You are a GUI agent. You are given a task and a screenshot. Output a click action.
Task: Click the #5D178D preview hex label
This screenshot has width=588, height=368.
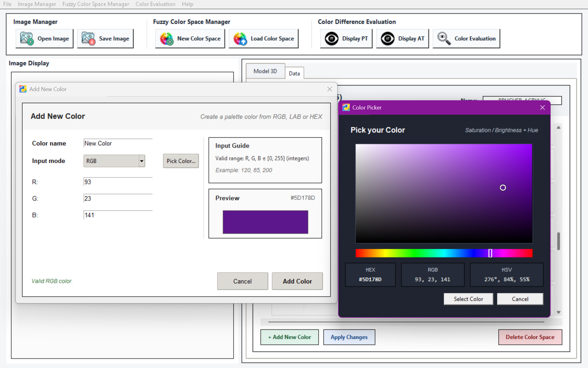(303, 198)
